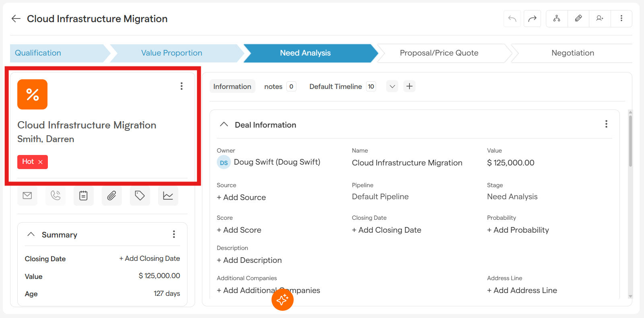This screenshot has height=318, width=644.
Task: Click the pencil edit icon in header
Action: click(x=578, y=19)
